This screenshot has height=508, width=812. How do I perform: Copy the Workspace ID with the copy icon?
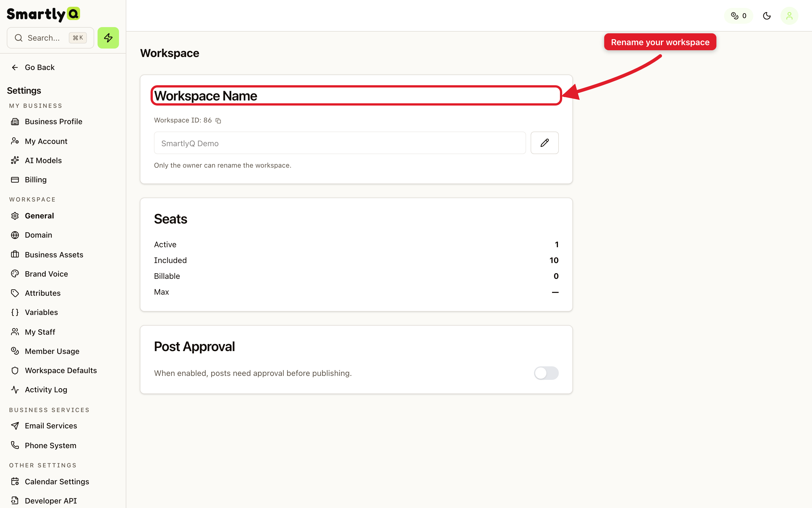click(x=218, y=120)
